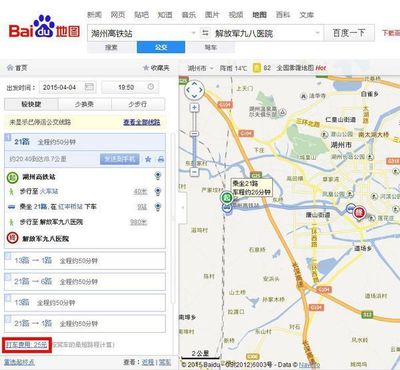The width and height of the screenshot is (400, 370).
Task: Expand route option 13路 全程约50分钟
Action: pyautogui.click(x=85, y=303)
